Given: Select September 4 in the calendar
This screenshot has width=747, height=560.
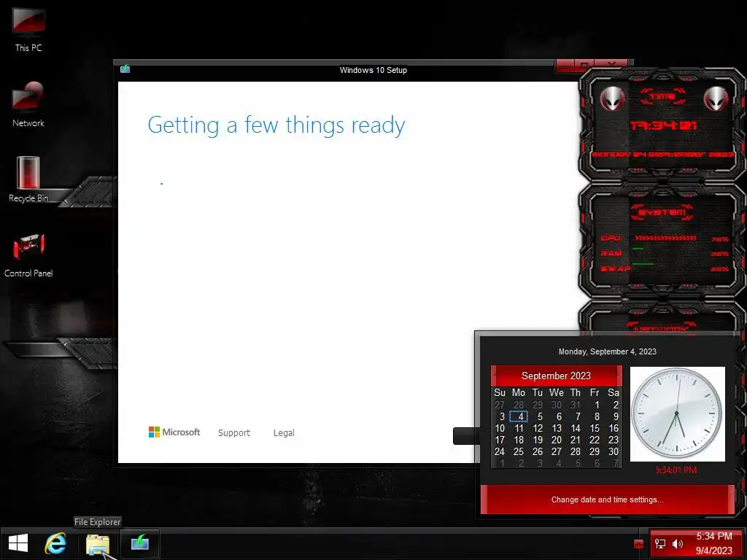Looking at the screenshot, I should point(519,416).
